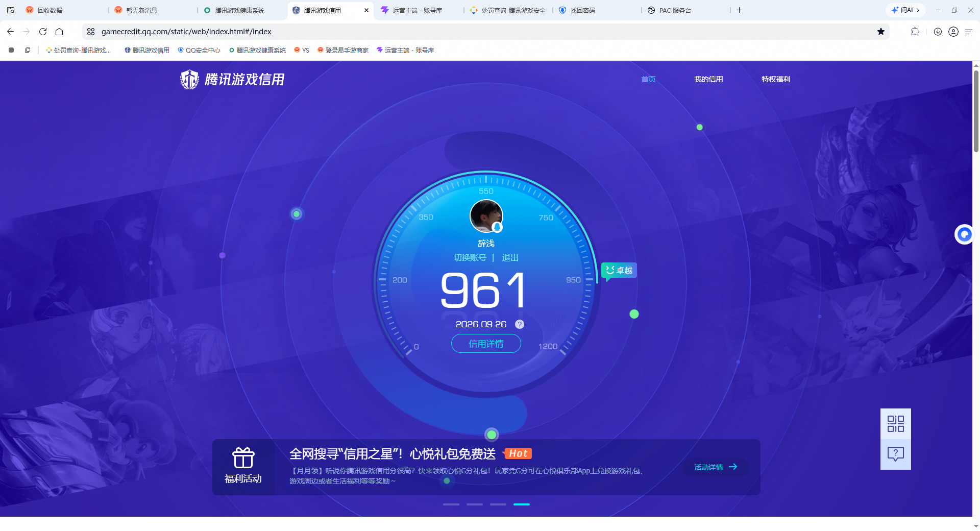Switch to the 腾讯游戏健康系统 tab
This screenshot has height=531, width=980.
pos(240,10)
